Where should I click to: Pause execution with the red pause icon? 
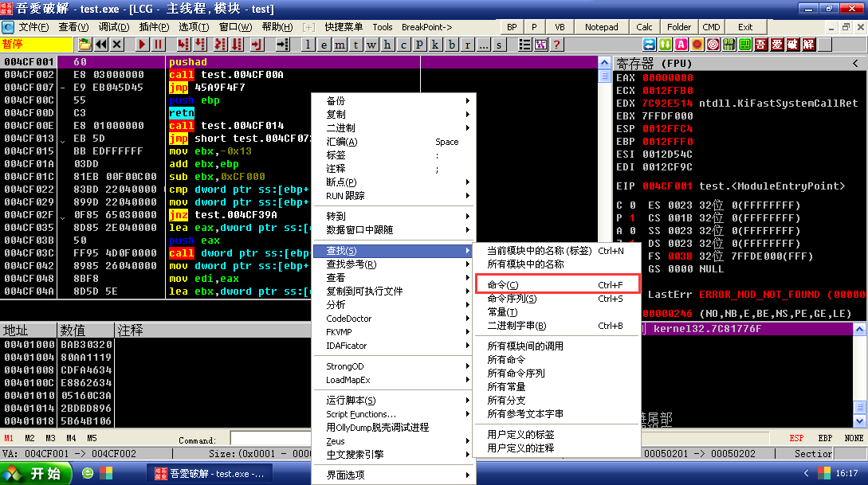coord(158,45)
